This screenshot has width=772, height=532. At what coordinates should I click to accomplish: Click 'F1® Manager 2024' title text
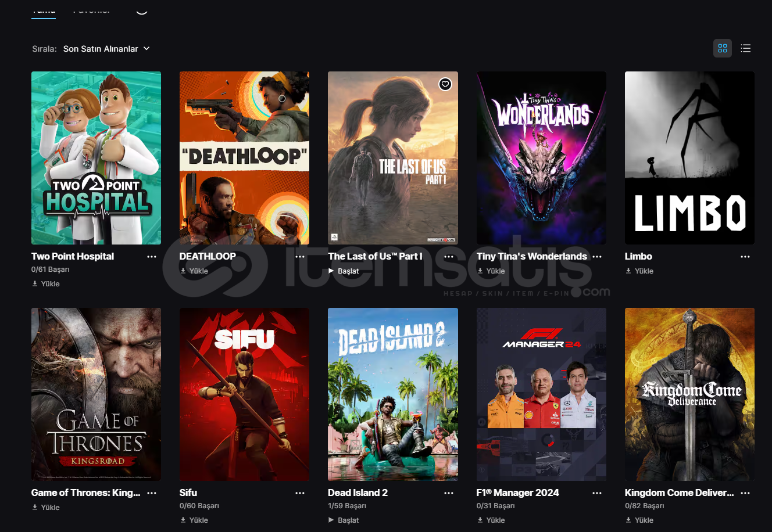[x=518, y=493]
